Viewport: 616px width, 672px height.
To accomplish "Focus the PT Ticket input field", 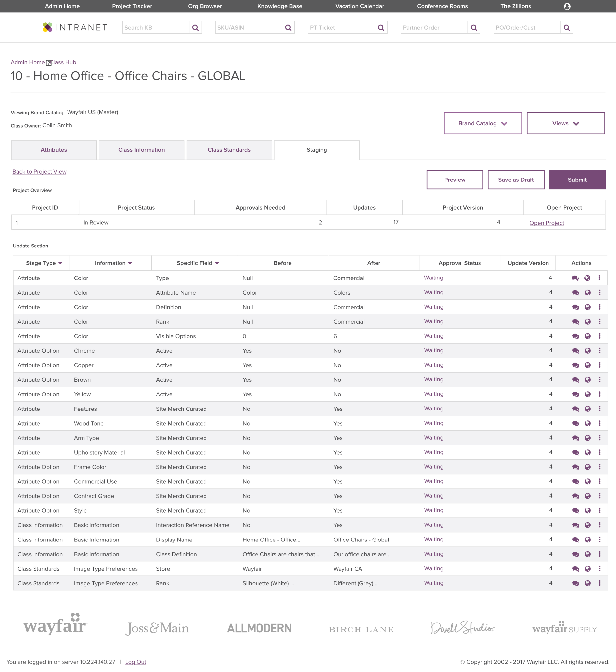I will [341, 28].
